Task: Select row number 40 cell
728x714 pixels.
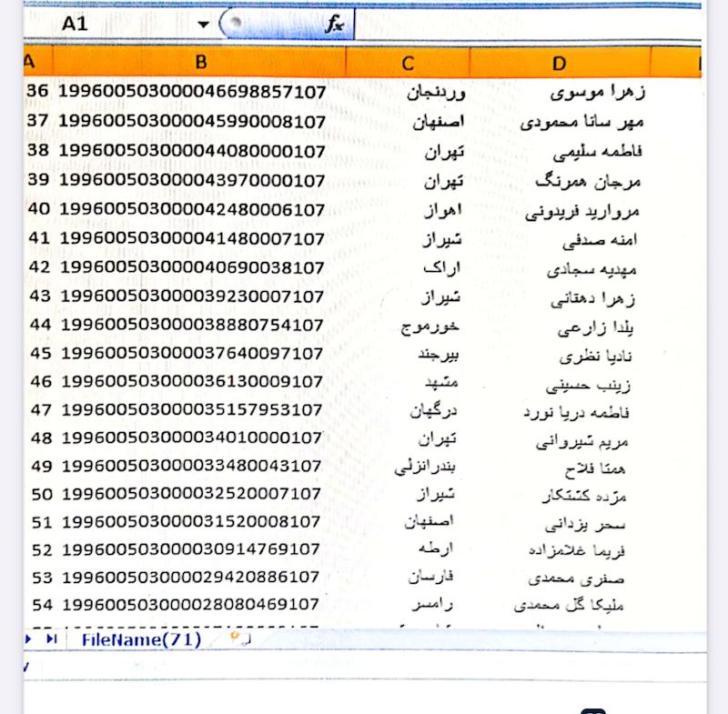Action: (39, 209)
